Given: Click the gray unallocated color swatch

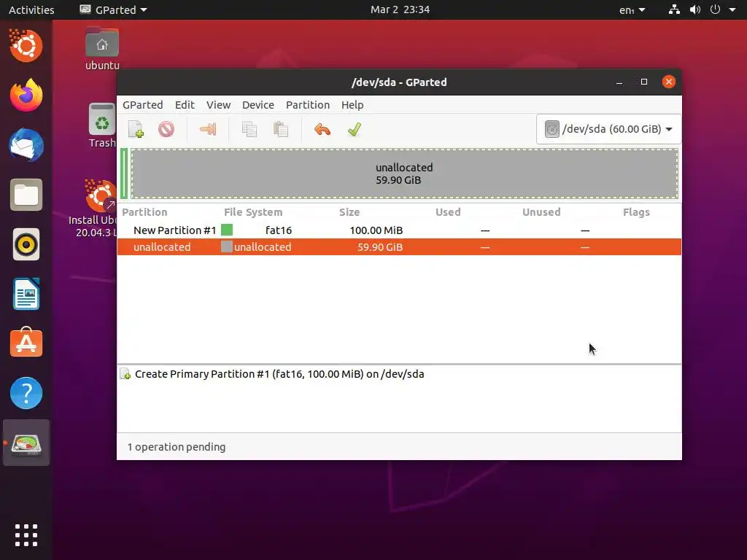Looking at the screenshot, I should pyautogui.click(x=227, y=246).
